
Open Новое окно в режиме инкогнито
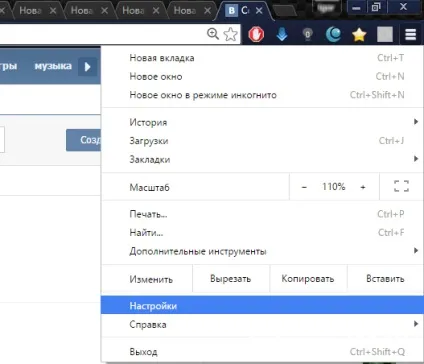(x=262, y=95)
